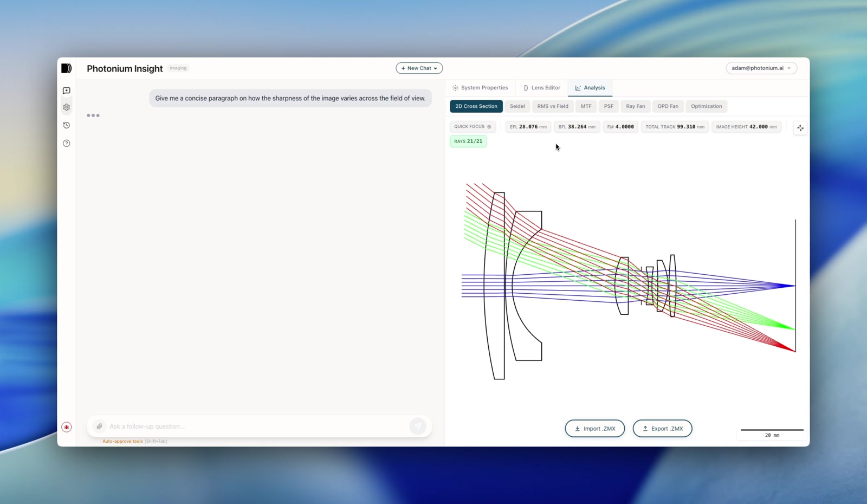Toggle the Rays 21/21 badge
Viewport: 867px width, 504px height.
point(468,141)
